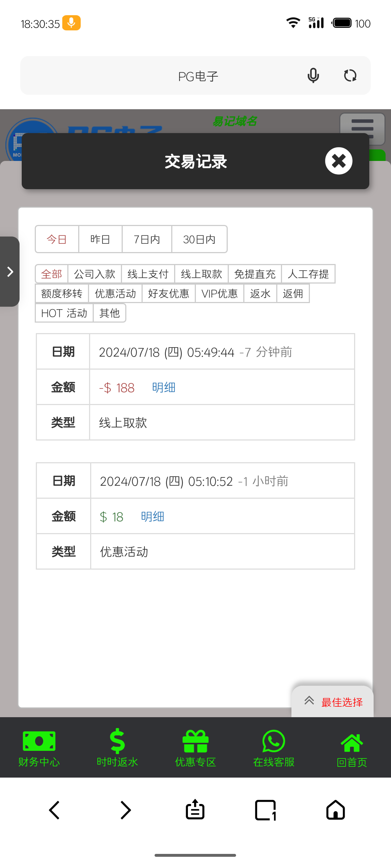The image size is (391, 868).
Task: Filter by 线上取款 type
Action: 201,274
